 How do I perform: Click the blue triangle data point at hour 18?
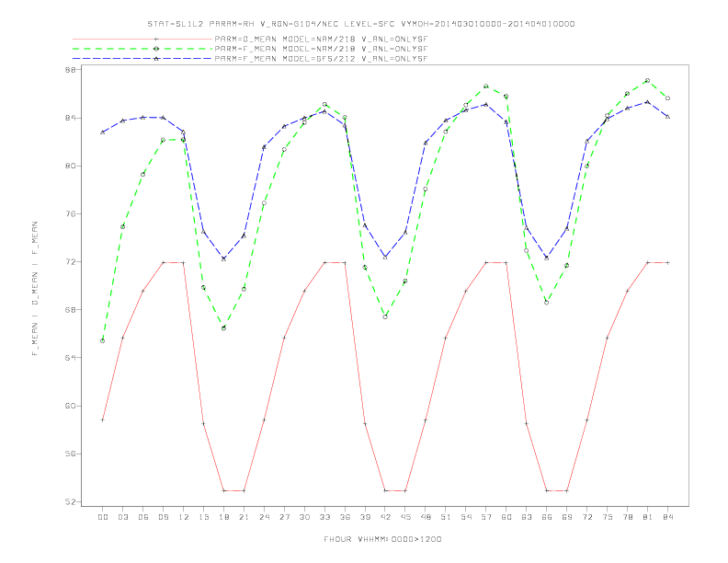click(x=223, y=259)
